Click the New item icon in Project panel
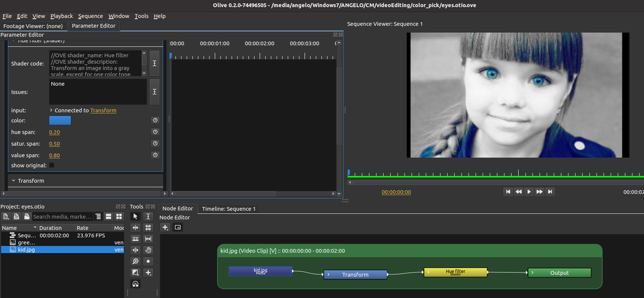Viewport: 644px width, 298px height. 6,216
